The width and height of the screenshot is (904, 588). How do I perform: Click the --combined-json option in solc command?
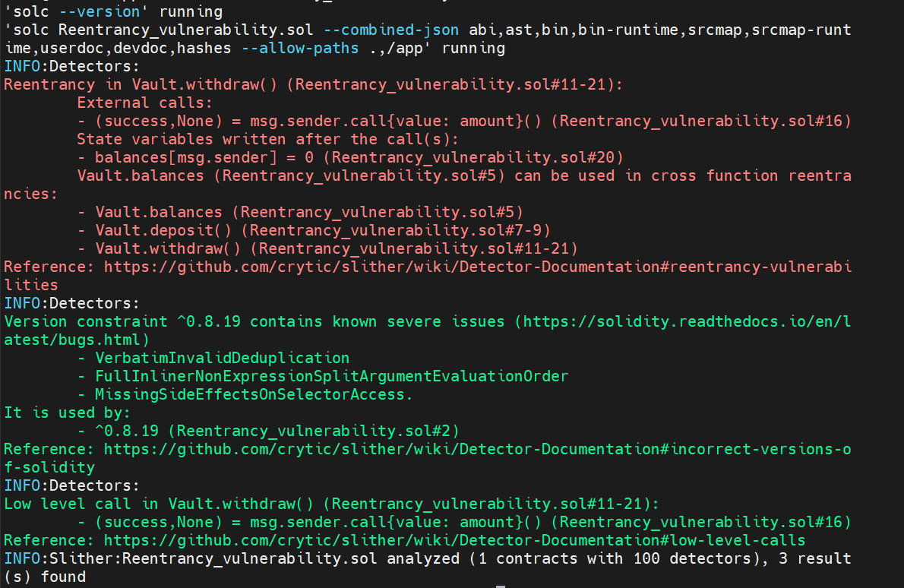[400, 30]
